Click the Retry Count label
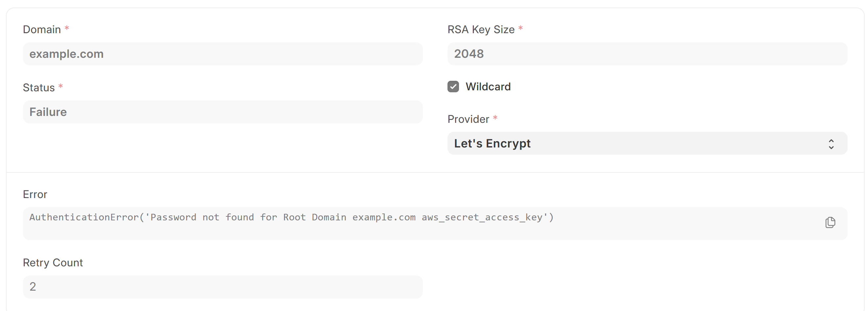 [x=53, y=262]
